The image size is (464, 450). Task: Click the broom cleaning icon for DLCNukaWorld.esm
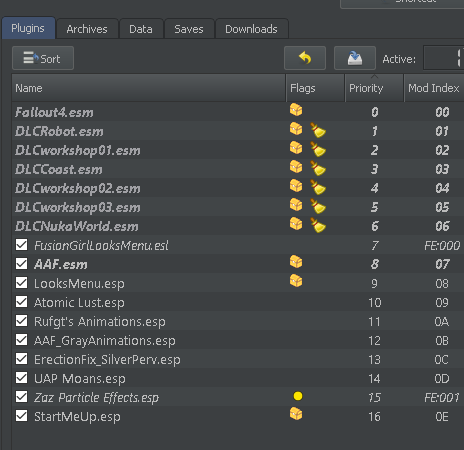tap(318, 225)
